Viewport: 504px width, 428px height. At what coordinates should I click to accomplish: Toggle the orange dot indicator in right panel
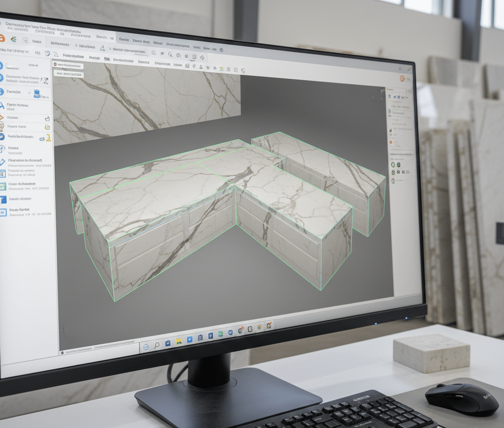tap(391, 143)
